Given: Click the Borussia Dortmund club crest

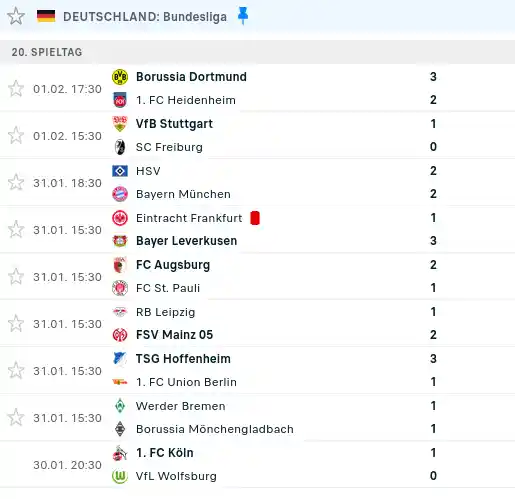Looking at the screenshot, I should tap(120, 77).
